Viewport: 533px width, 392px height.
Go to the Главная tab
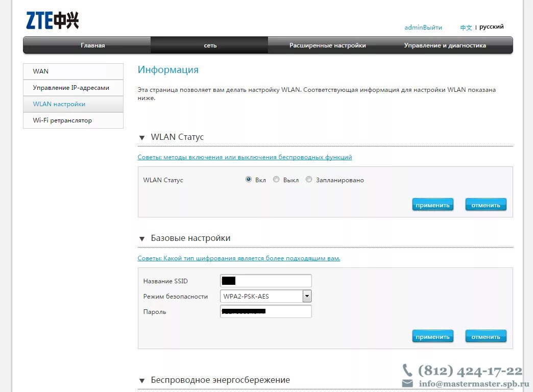93,45
